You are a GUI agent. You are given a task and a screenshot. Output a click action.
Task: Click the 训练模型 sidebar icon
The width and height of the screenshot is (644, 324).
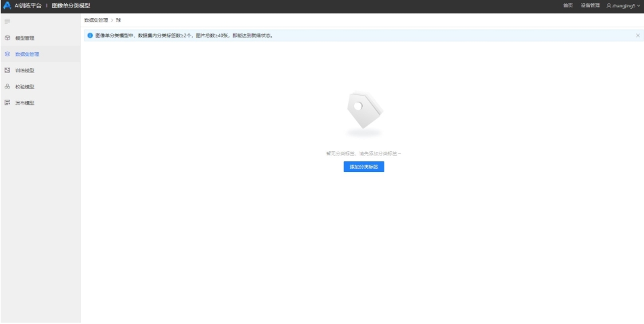click(7, 70)
